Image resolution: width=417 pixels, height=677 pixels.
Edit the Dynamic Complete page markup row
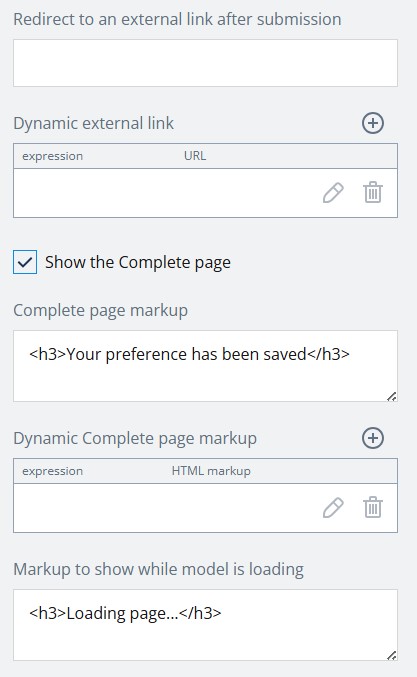(x=333, y=508)
